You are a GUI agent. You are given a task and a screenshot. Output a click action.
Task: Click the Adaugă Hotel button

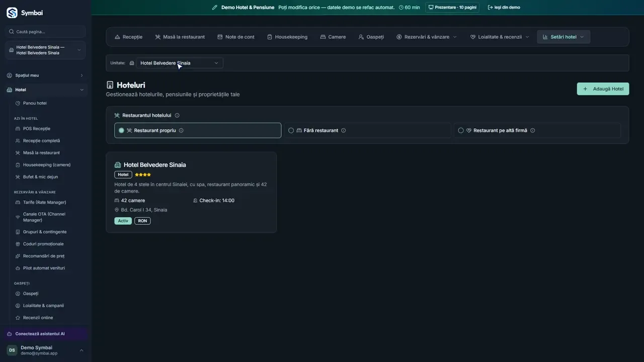point(603,89)
